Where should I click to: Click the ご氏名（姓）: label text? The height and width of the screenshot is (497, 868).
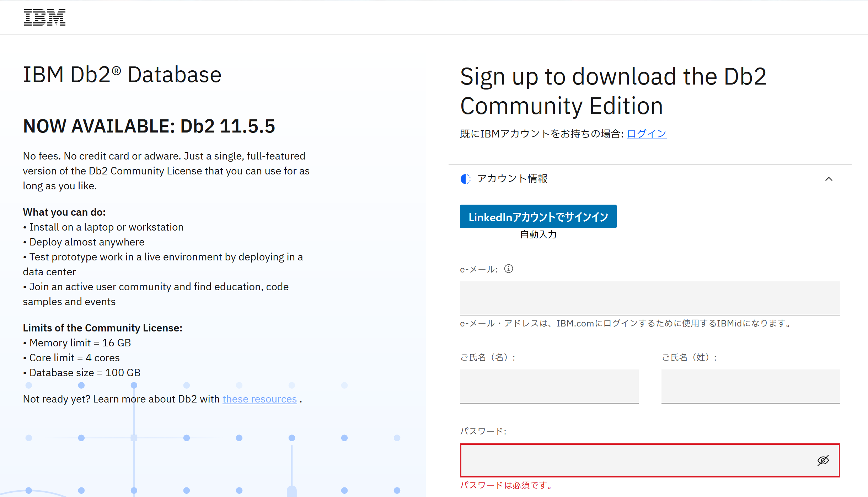tap(689, 357)
